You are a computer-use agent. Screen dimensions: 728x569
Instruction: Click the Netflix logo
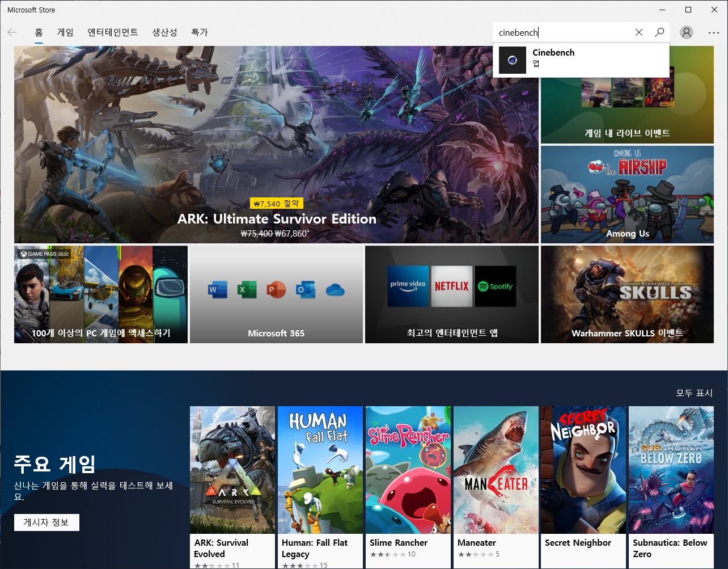(452, 286)
